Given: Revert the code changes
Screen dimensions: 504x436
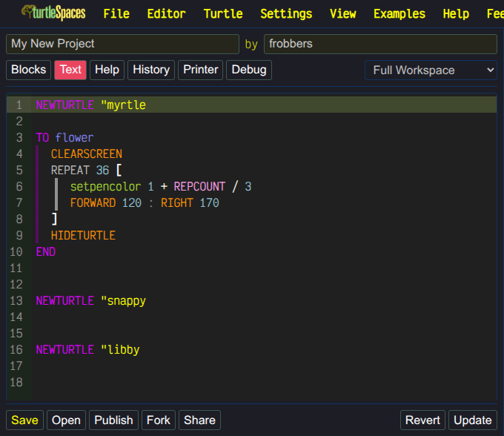Looking at the screenshot, I should pyautogui.click(x=422, y=420).
